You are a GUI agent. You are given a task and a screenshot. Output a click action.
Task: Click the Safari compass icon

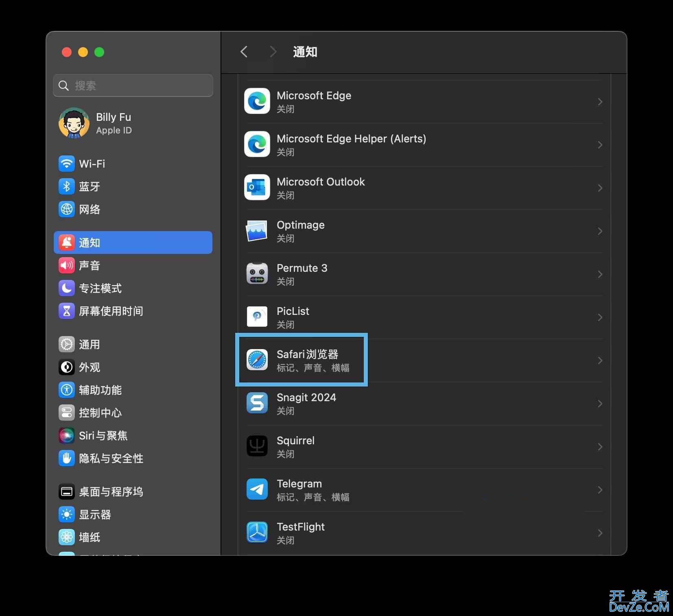[257, 360]
